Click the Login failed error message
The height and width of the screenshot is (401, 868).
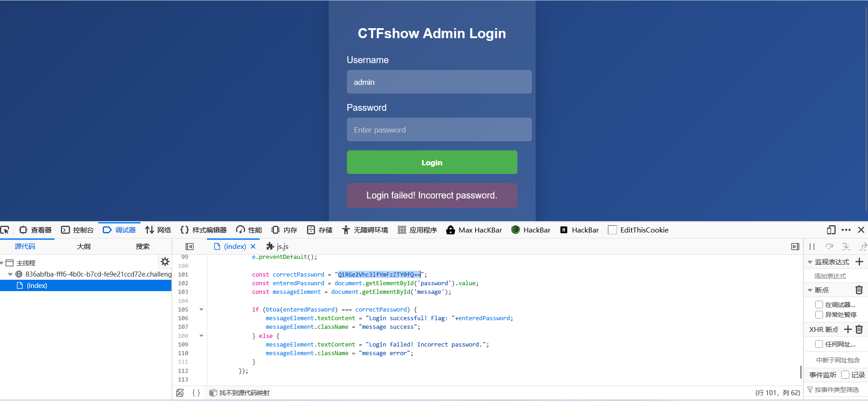tap(432, 195)
